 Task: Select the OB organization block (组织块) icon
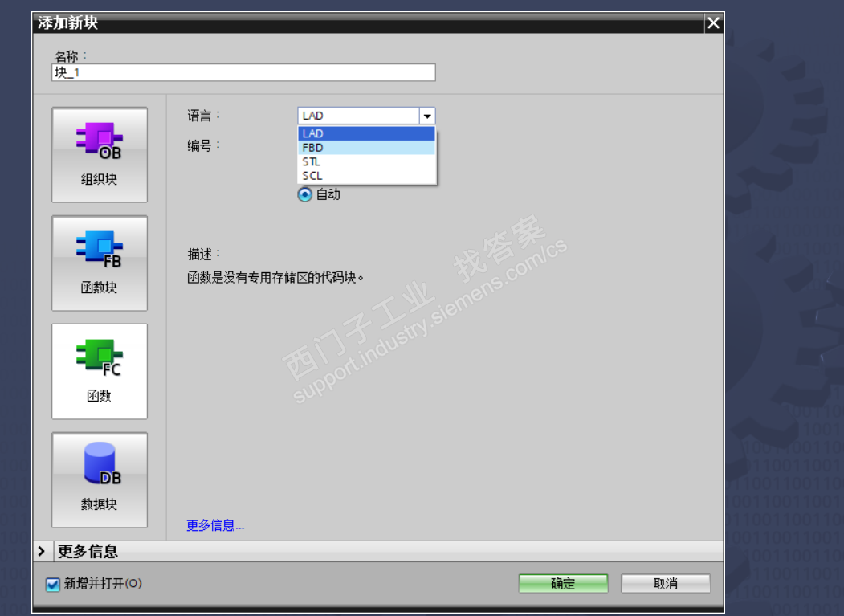click(100, 154)
